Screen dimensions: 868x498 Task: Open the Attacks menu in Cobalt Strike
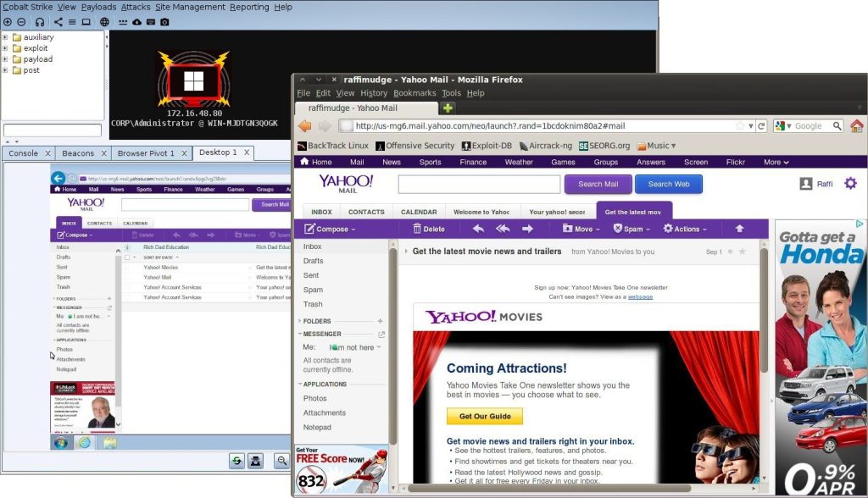(x=136, y=7)
